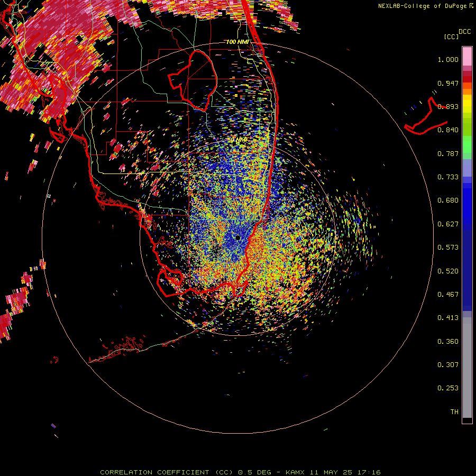The image size is (476, 476).
Task: Click the NEXLAB-College of DuPage label
Action: [422, 6]
